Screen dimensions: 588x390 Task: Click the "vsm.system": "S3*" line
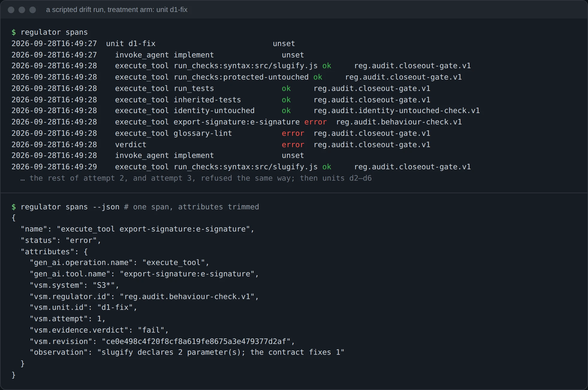coord(74,285)
